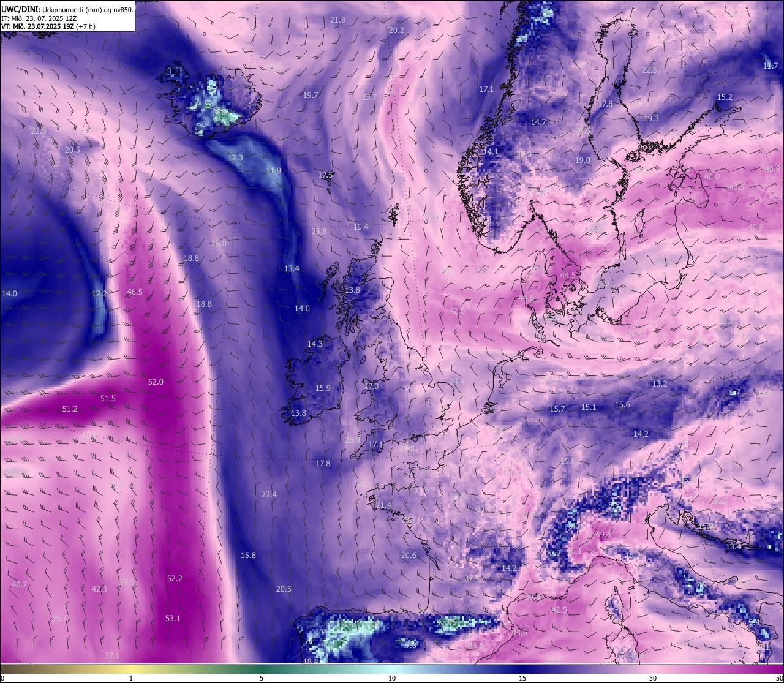Click the 15.1 value on the map
784x683 pixels.
point(589,407)
